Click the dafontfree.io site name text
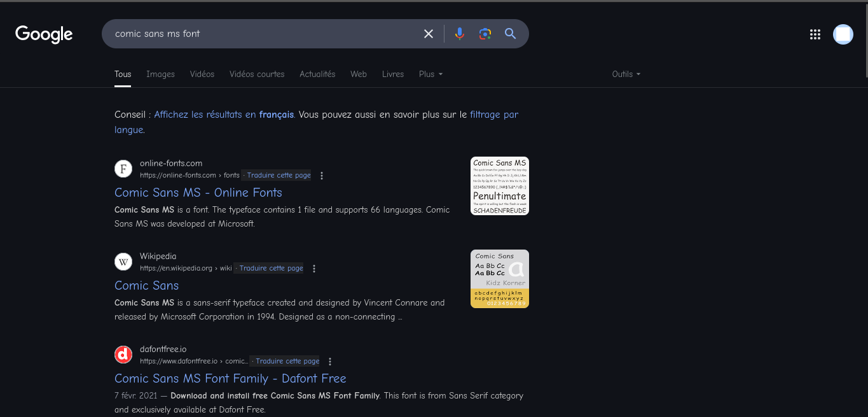This screenshot has height=417, width=868. (x=163, y=349)
